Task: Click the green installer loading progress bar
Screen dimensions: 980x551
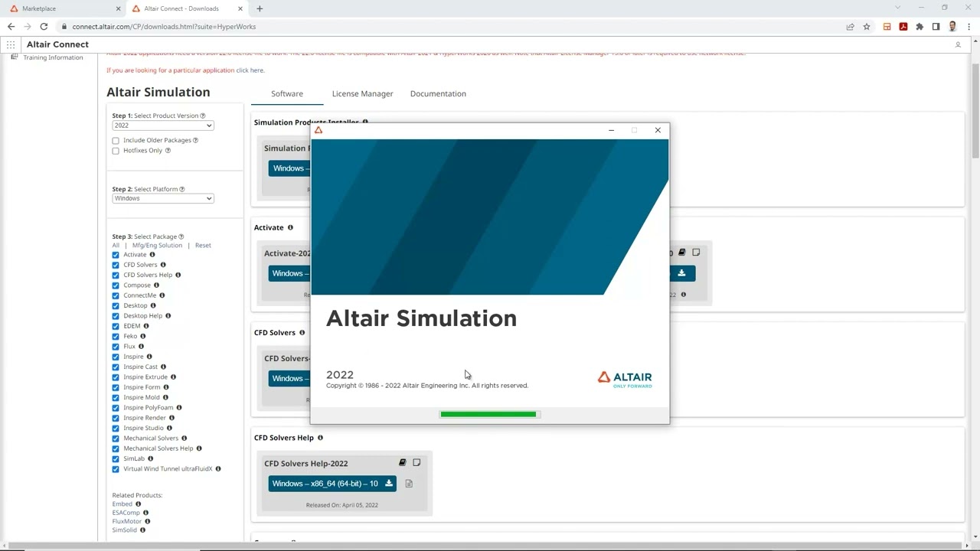Action: point(488,414)
